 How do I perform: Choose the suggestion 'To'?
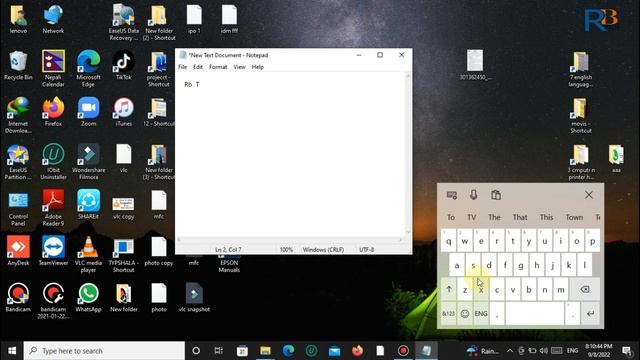[x=451, y=217]
